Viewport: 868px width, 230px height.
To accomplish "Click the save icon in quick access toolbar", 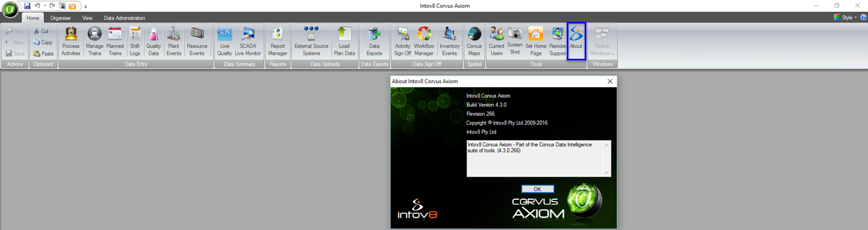I will coord(27,6).
